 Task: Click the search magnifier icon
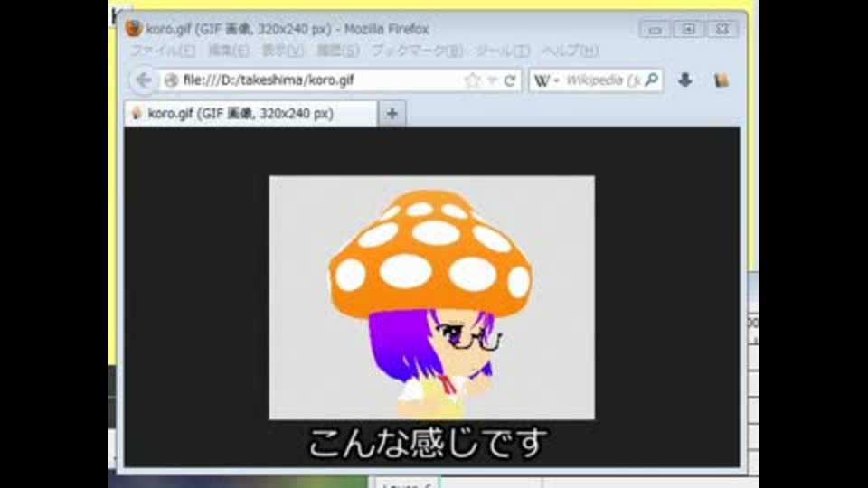click(652, 80)
